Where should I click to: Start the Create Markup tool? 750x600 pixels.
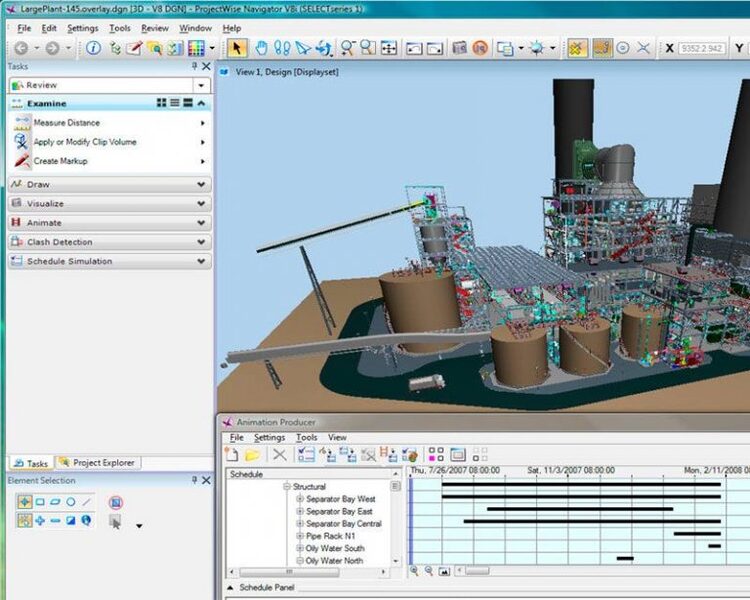(x=60, y=161)
